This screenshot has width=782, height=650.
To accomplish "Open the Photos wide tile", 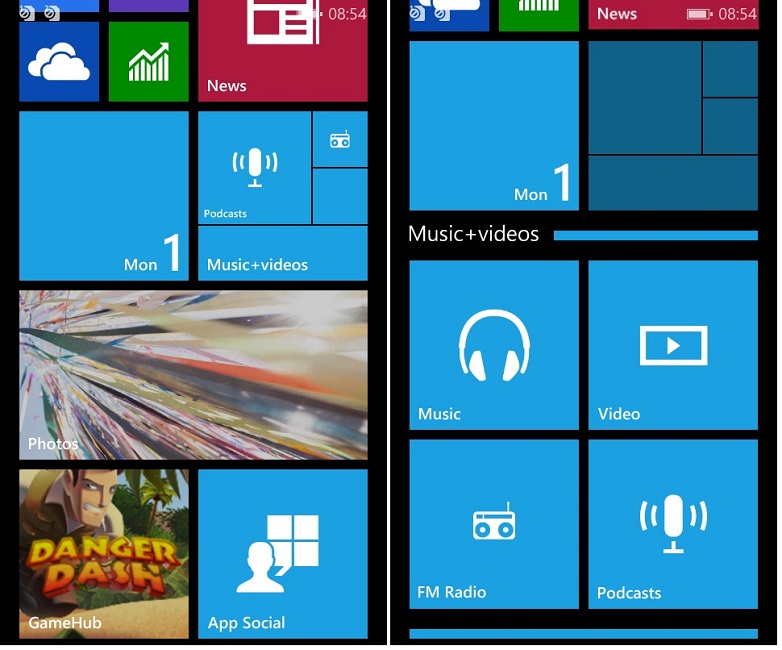I will click(193, 375).
